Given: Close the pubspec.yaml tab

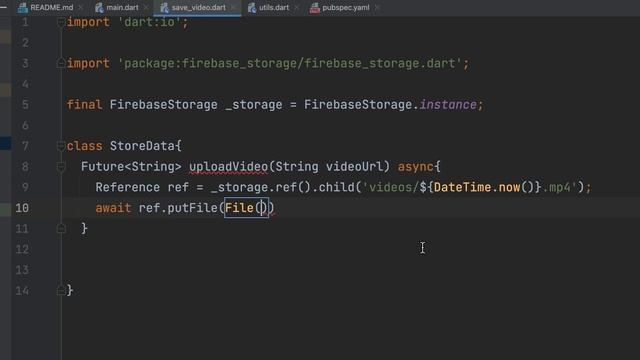Looking at the screenshot, I should tap(377, 7).
